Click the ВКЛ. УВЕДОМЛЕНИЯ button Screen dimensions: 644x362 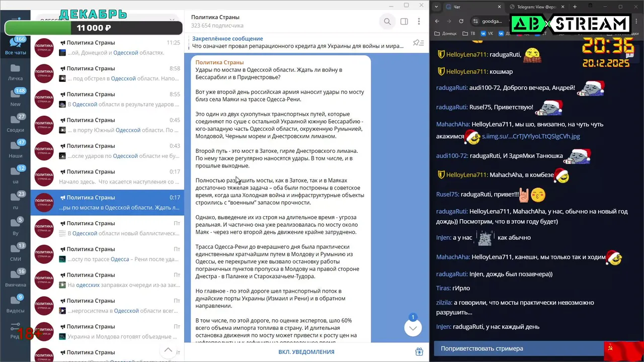pyautogui.click(x=306, y=352)
